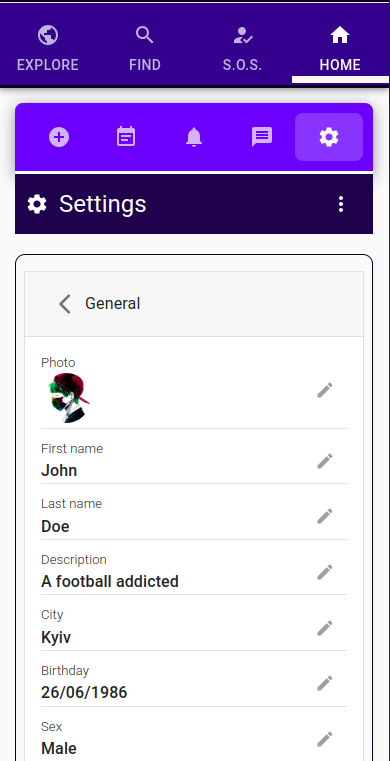Edit the Description pencil icon
Image resolution: width=390 pixels, height=761 pixels.
325,572
